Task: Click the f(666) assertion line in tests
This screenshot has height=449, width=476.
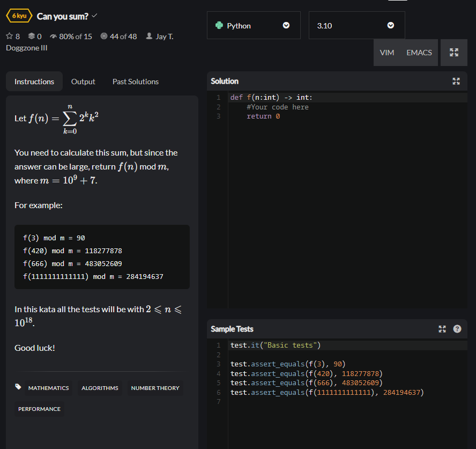Action: [306, 383]
